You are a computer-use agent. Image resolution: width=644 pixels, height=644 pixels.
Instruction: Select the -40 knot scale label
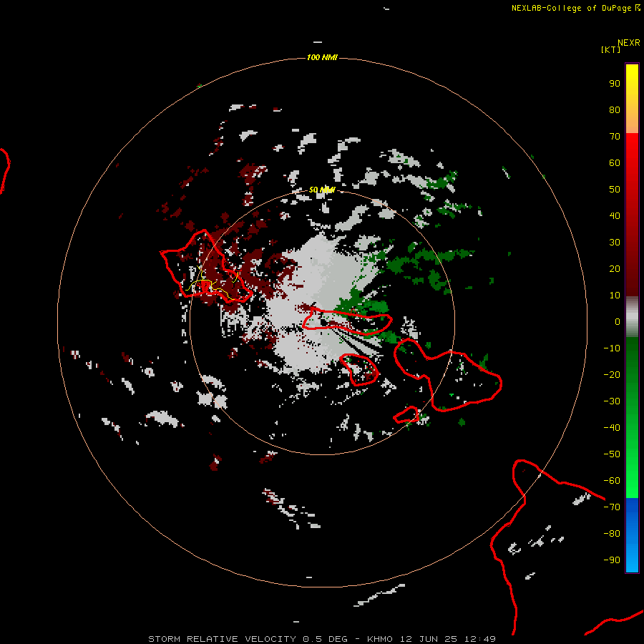click(612, 428)
